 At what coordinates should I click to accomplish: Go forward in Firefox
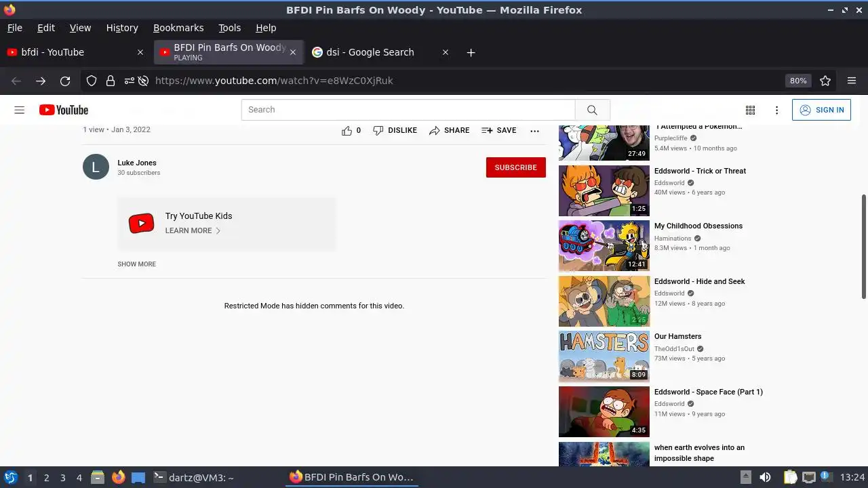[41, 81]
